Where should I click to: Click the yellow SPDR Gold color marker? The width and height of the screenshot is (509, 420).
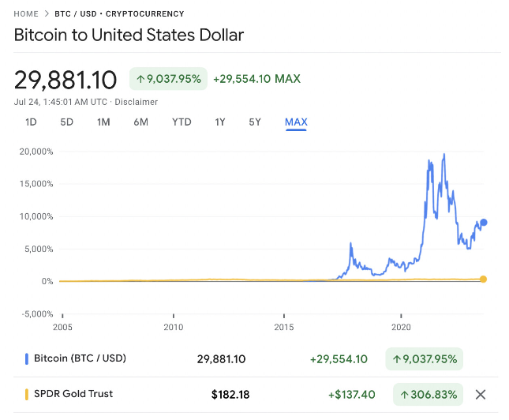pyautogui.click(x=27, y=394)
